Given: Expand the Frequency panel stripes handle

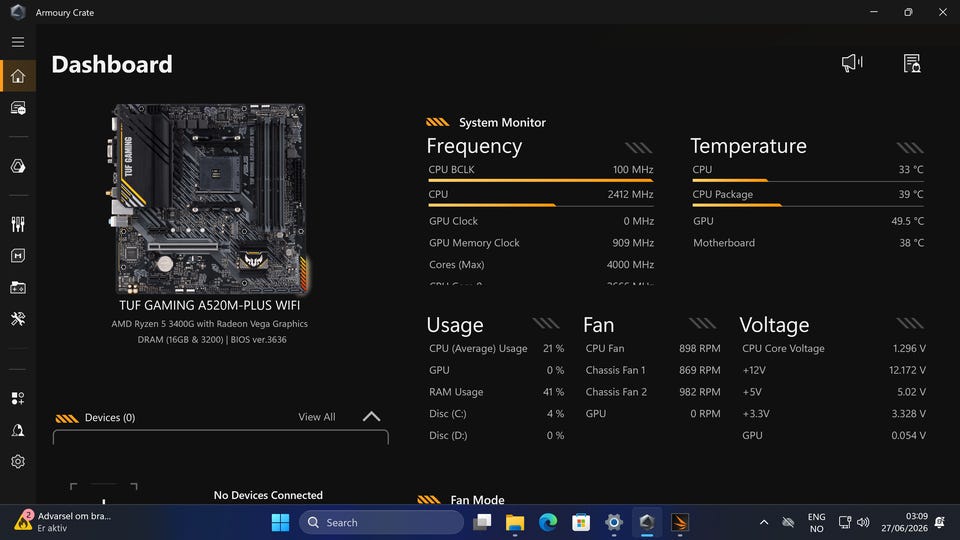Looking at the screenshot, I should click(x=639, y=148).
